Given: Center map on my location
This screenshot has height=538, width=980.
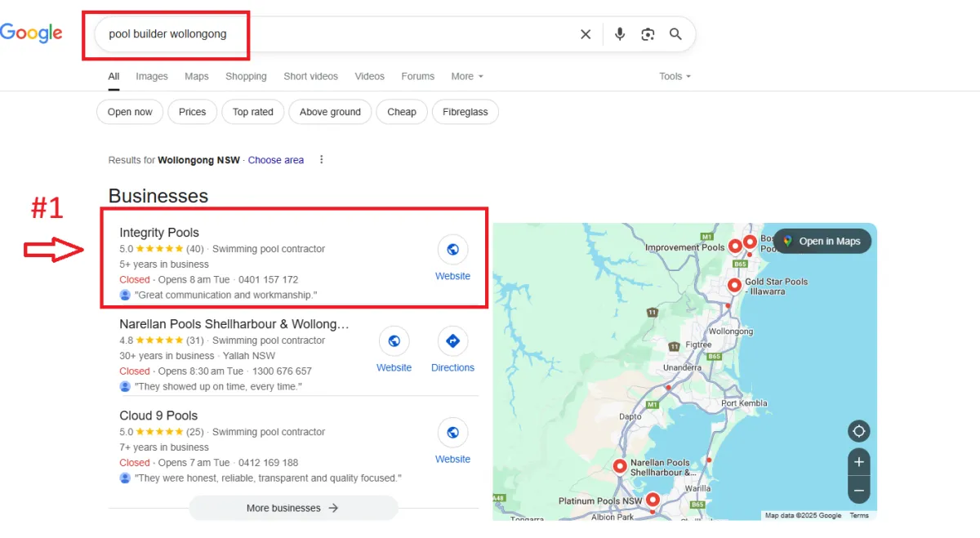Looking at the screenshot, I should (858, 431).
